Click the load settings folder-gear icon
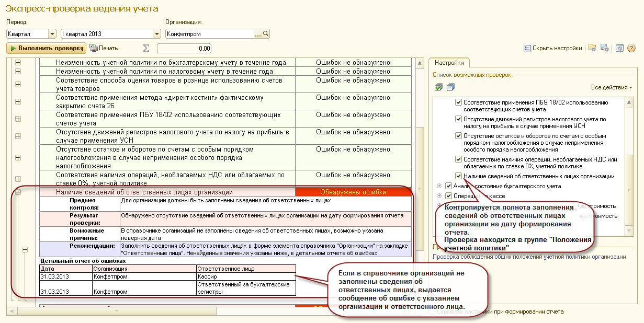 [x=592, y=48]
